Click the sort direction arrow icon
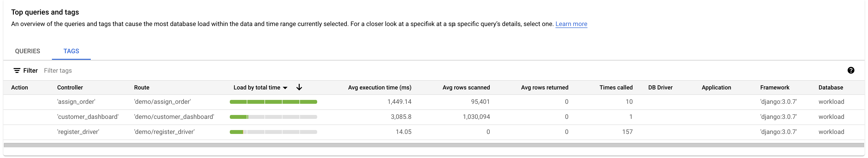The image size is (868, 158). pos(299,87)
